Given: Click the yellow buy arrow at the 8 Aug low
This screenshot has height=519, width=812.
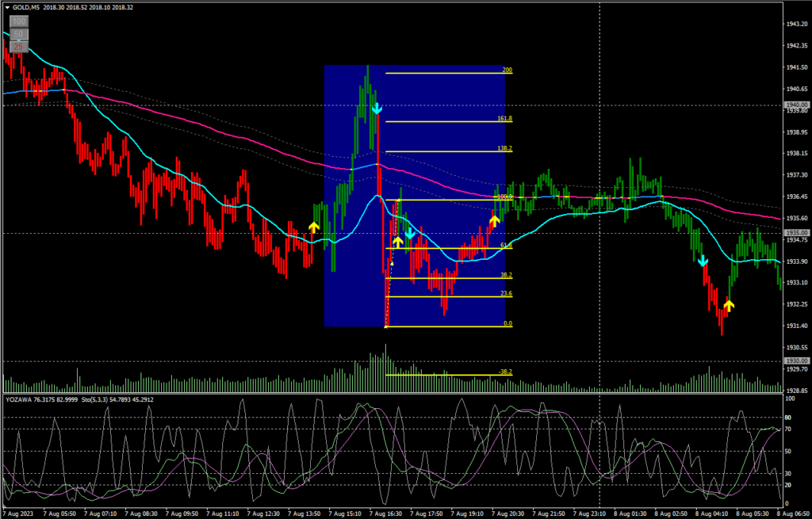Looking at the screenshot, I should [x=728, y=303].
